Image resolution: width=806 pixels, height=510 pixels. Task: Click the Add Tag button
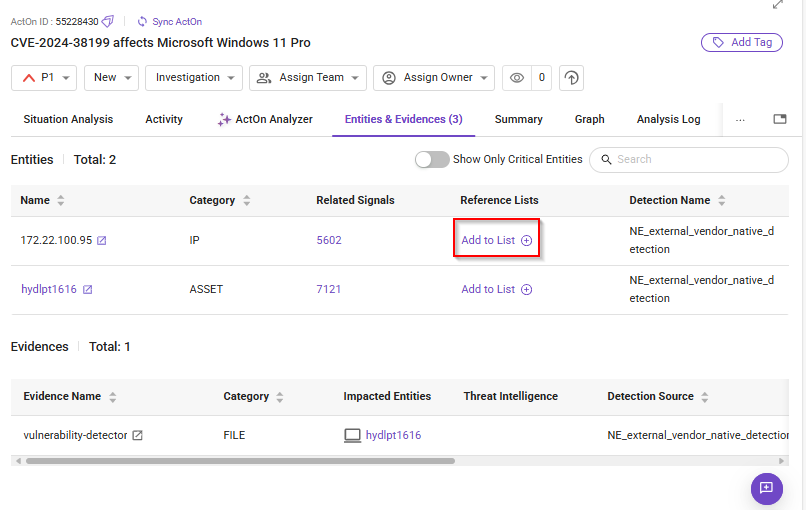coord(741,42)
